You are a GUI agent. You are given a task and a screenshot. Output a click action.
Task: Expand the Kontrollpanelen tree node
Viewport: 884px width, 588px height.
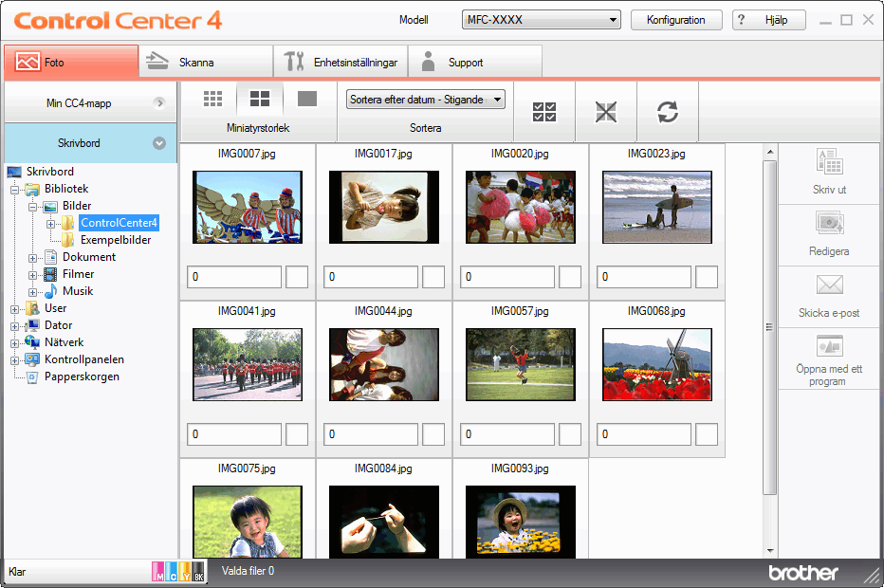pos(14,360)
